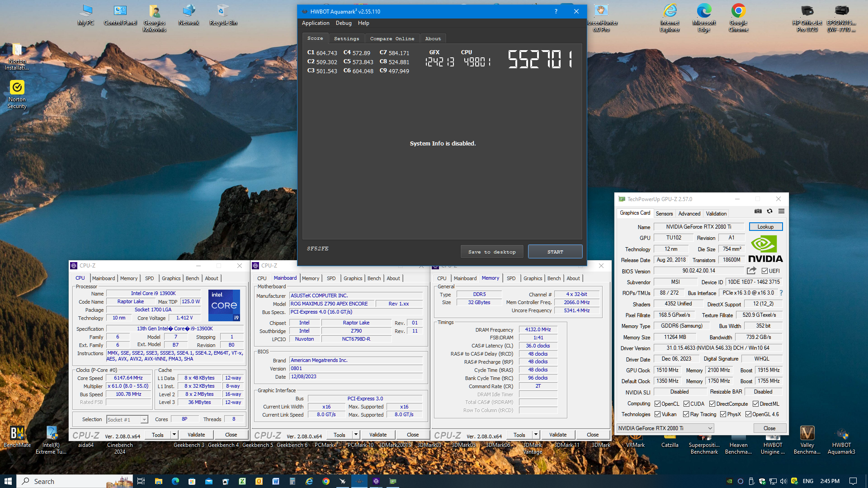Open Task View on the taskbar
Viewport: 868px width, 488px height.
141,481
